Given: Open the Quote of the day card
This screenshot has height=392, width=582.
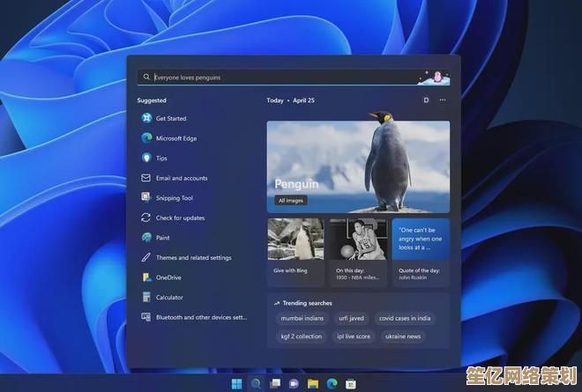Looking at the screenshot, I should tap(420, 251).
